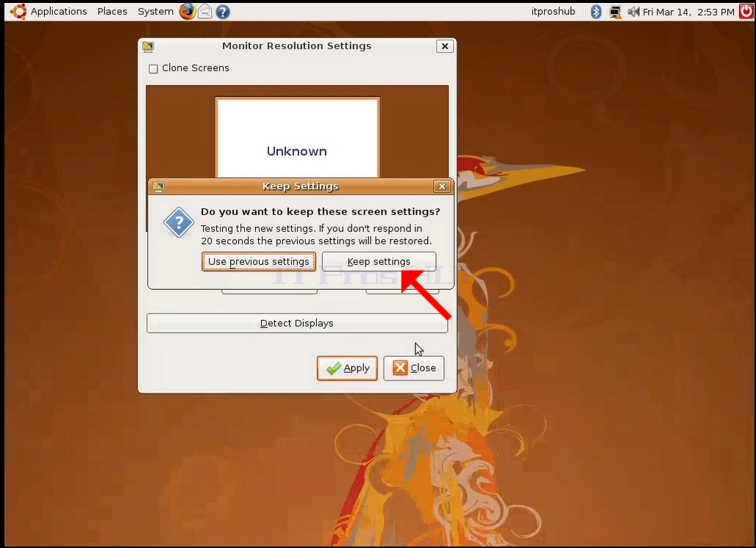
Task: Click the question mark dialog icon
Action: point(179,222)
